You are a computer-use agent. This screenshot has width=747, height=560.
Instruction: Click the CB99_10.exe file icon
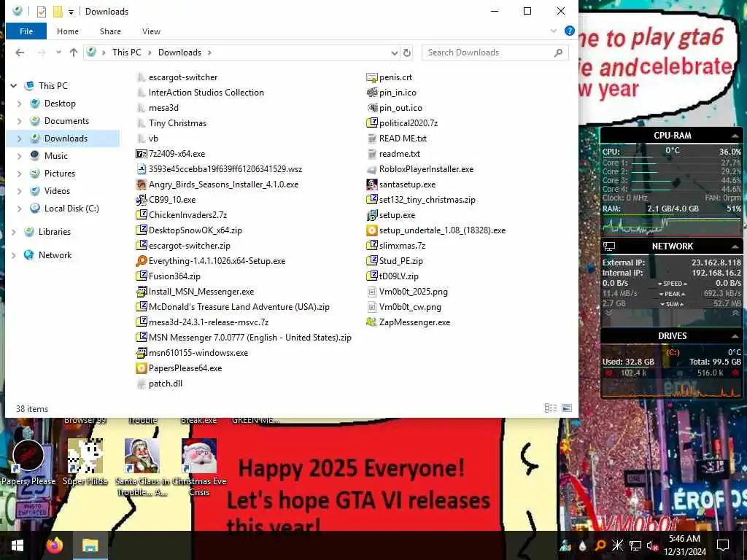141,200
